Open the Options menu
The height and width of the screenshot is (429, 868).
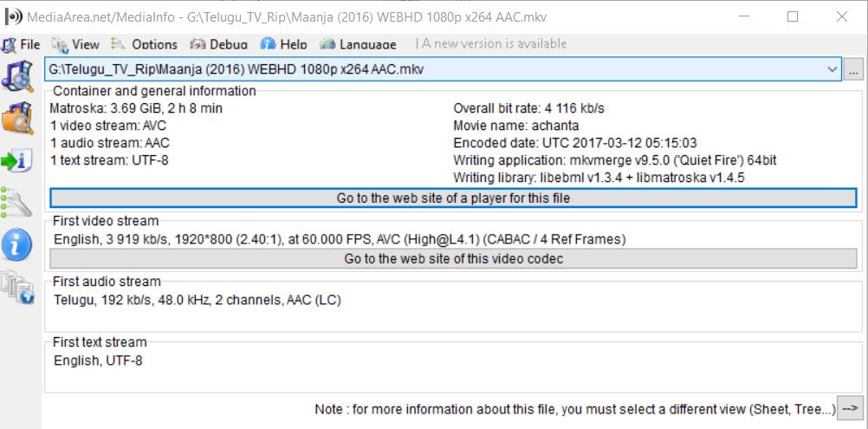pyautogui.click(x=145, y=44)
